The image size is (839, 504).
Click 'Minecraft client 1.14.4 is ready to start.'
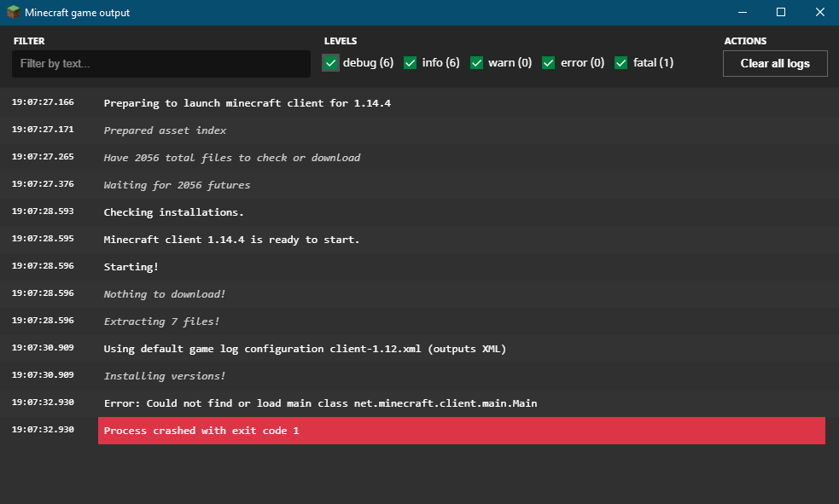click(231, 240)
